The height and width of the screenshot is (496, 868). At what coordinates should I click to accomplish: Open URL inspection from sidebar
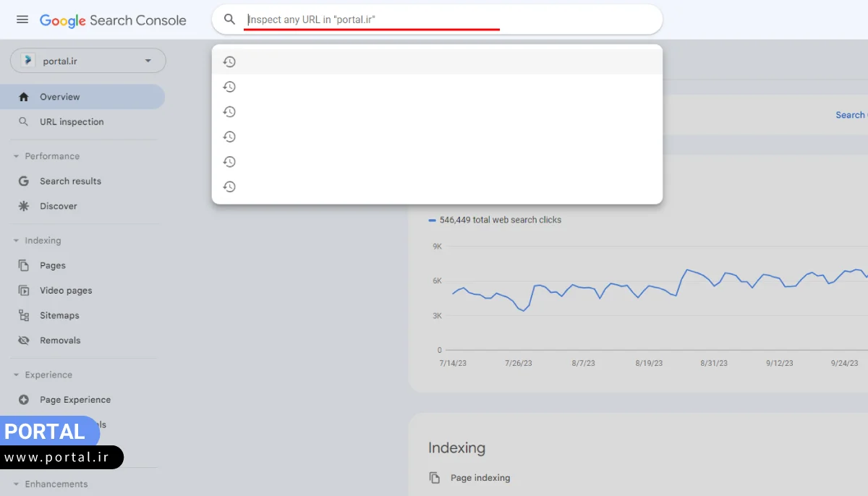[x=71, y=122]
